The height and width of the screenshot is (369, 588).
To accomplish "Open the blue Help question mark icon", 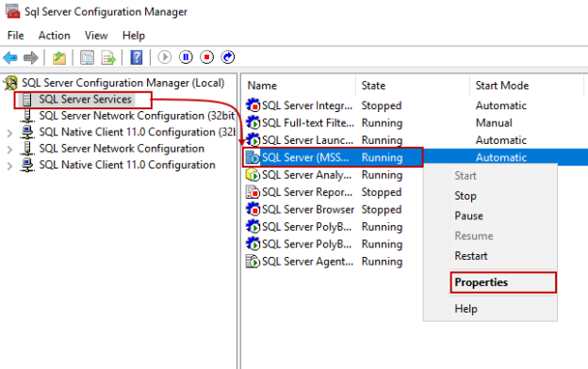I will click(x=137, y=57).
